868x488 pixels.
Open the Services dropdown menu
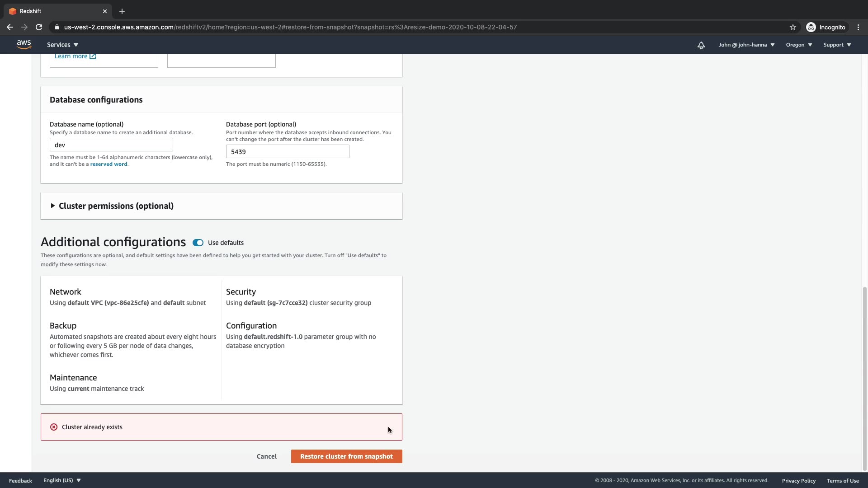click(63, 45)
